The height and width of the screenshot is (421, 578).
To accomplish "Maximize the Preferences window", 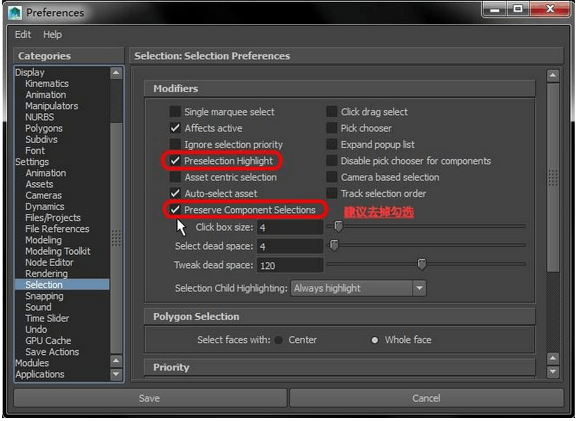I will [518, 9].
